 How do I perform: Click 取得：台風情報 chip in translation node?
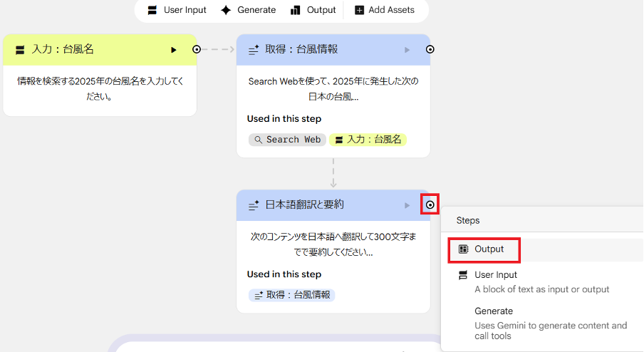click(x=291, y=295)
